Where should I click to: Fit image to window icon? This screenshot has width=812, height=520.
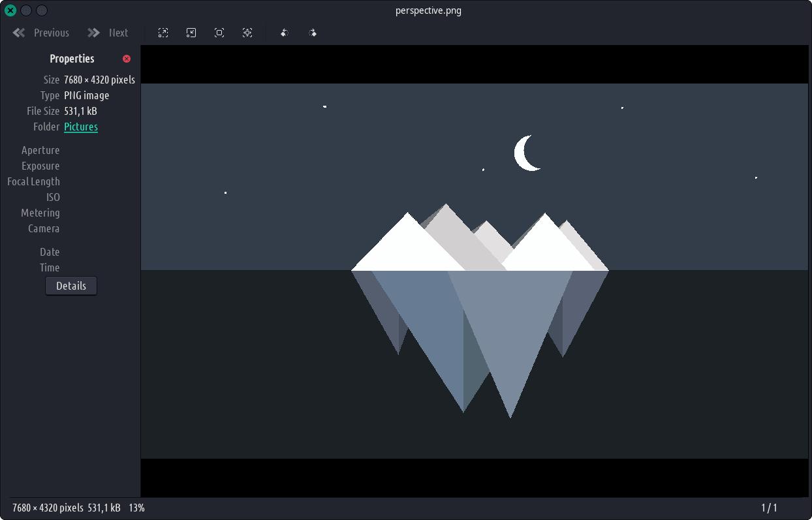pos(247,33)
